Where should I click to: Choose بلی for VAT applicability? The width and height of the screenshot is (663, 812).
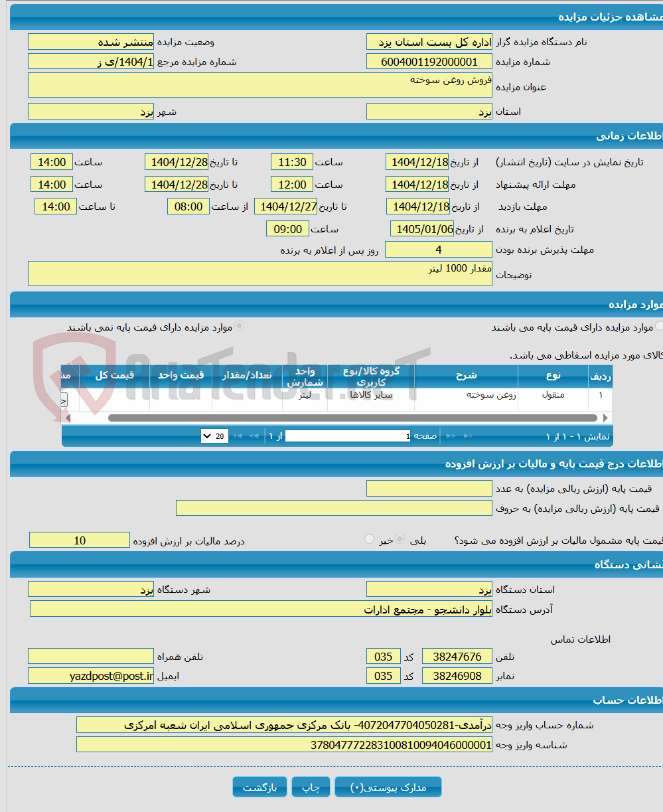click(400, 539)
